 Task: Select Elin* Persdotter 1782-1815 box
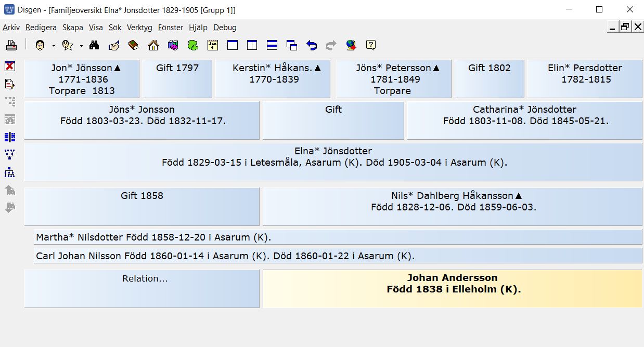point(585,79)
